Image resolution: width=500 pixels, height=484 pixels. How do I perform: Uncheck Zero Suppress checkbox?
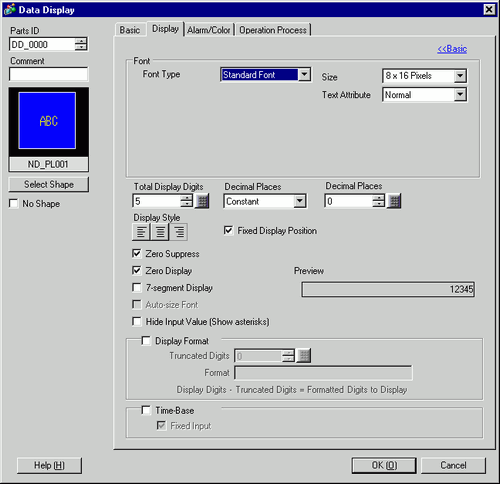pyautogui.click(x=137, y=254)
